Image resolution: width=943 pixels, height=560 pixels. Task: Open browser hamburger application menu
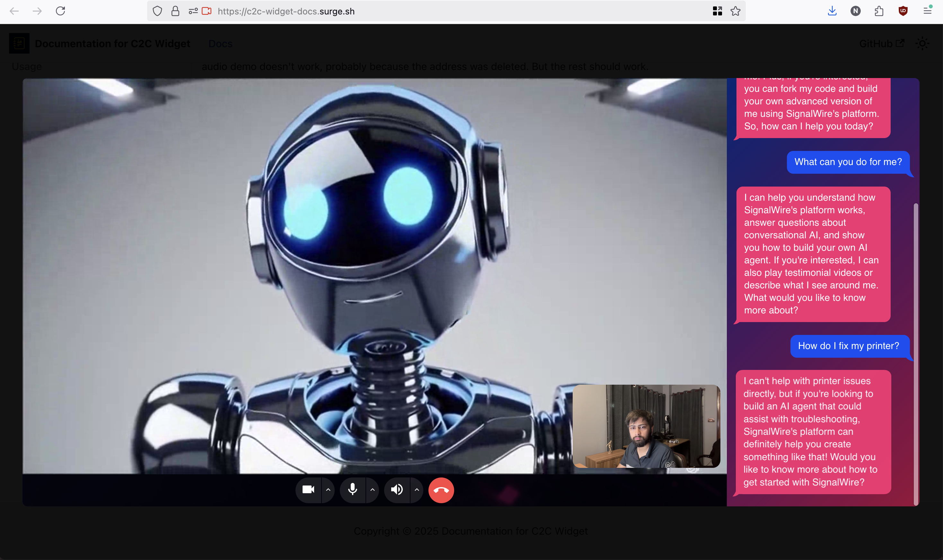[x=928, y=11]
